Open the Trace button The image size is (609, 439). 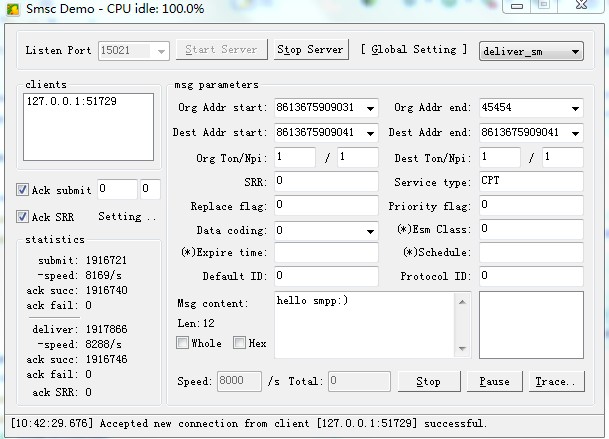556,382
